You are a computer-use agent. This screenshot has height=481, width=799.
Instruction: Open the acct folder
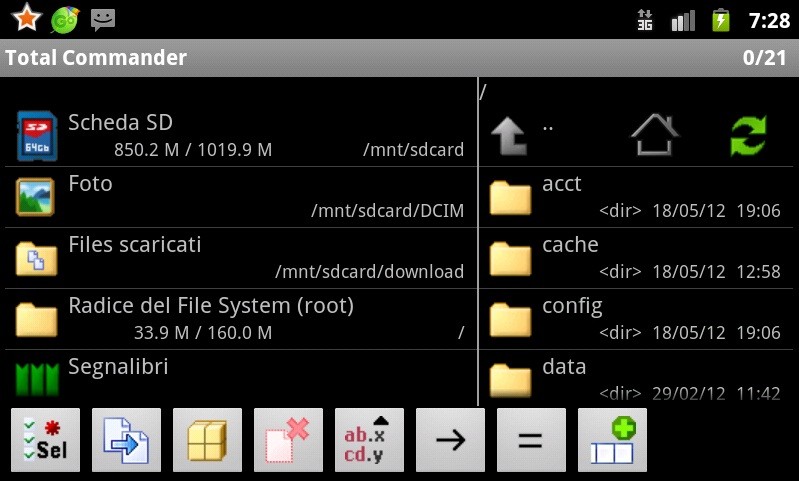636,197
